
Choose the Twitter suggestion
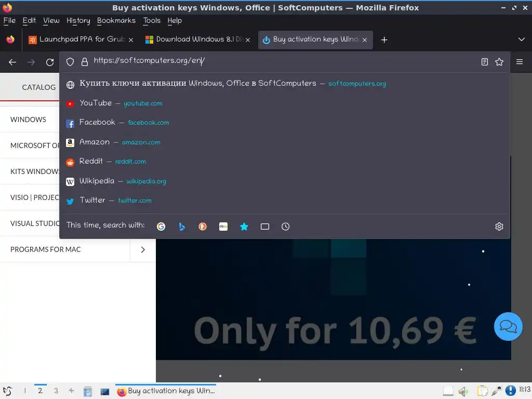pos(285,201)
